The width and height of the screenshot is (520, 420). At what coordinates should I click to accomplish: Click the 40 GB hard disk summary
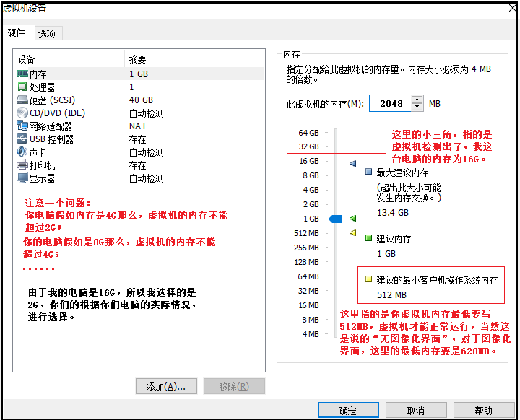141,100
